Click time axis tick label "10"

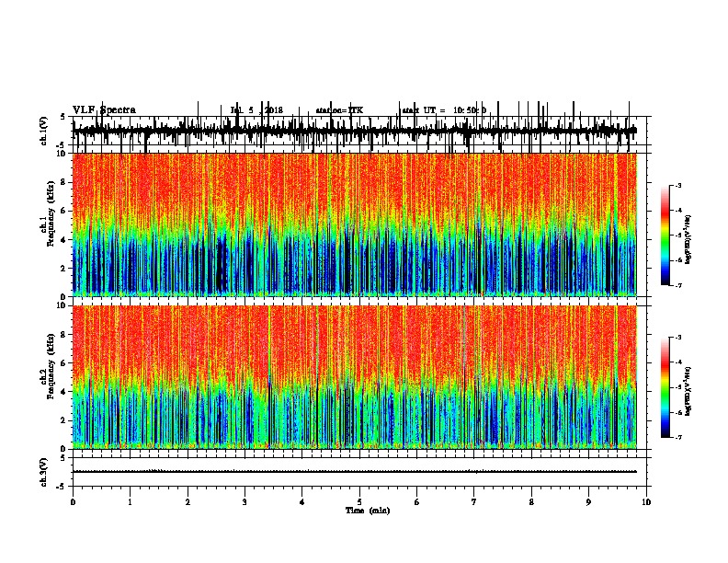(x=646, y=502)
